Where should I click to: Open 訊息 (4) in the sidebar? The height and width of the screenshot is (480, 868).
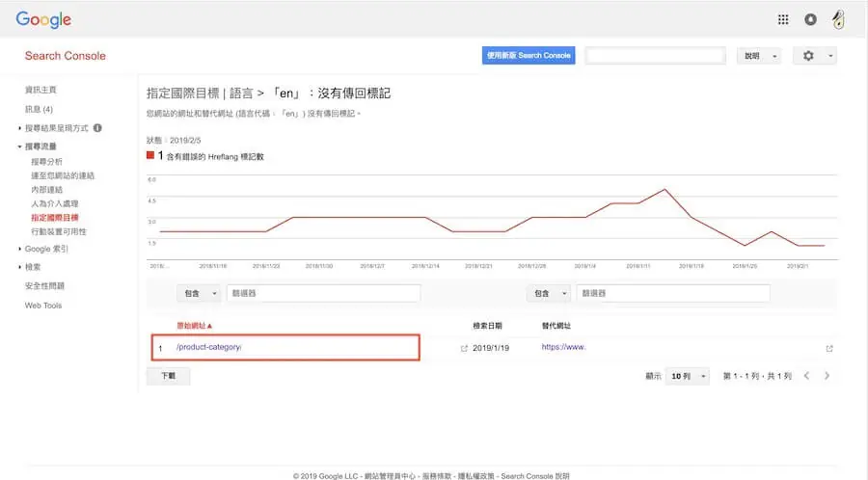point(39,109)
